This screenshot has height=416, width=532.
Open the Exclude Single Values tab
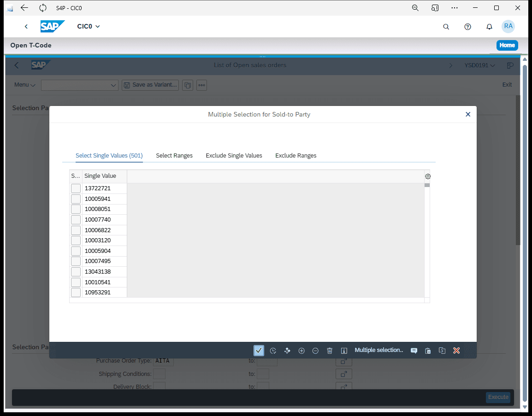coord(234,156)
